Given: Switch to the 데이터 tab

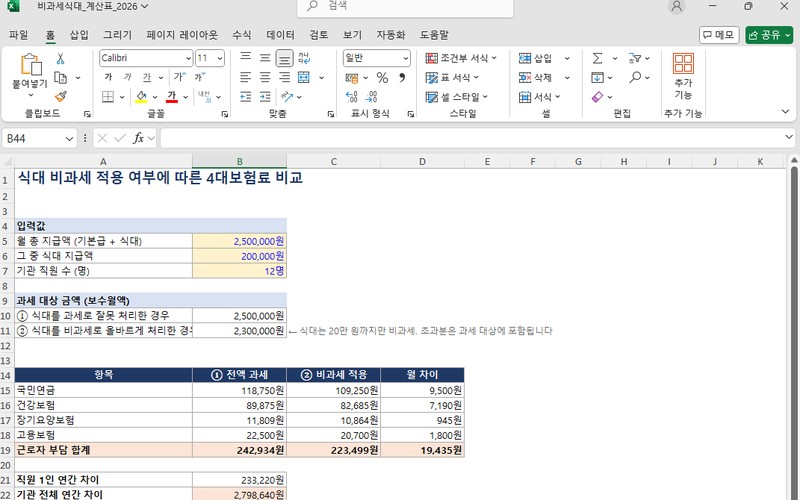Looking at the screenshot, I should (281, 35).
